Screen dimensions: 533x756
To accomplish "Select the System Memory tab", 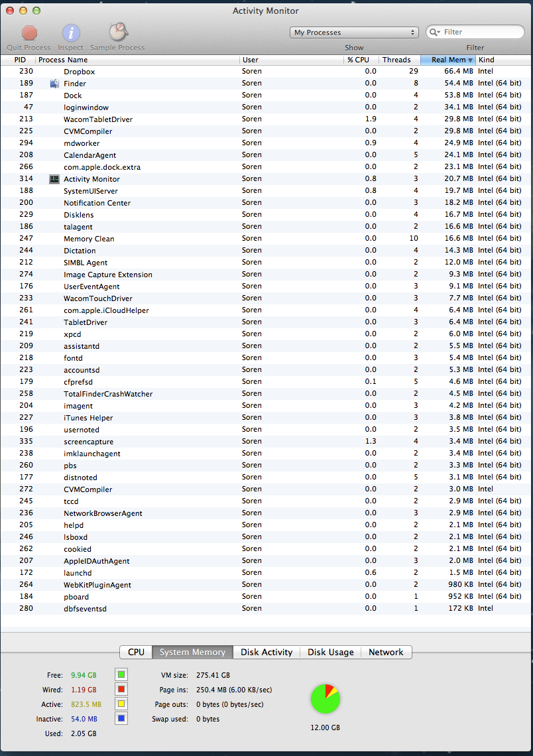I will [x=193, y=652].
